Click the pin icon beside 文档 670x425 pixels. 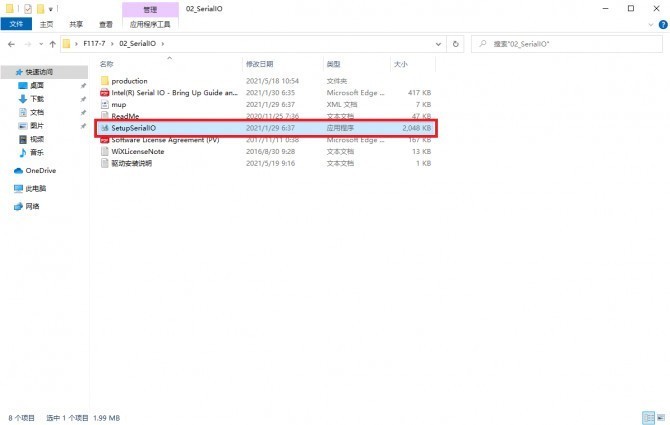point(83,113)
